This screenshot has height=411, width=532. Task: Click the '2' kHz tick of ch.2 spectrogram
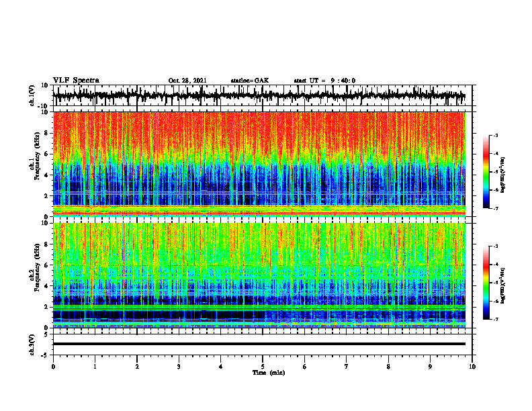46,307
